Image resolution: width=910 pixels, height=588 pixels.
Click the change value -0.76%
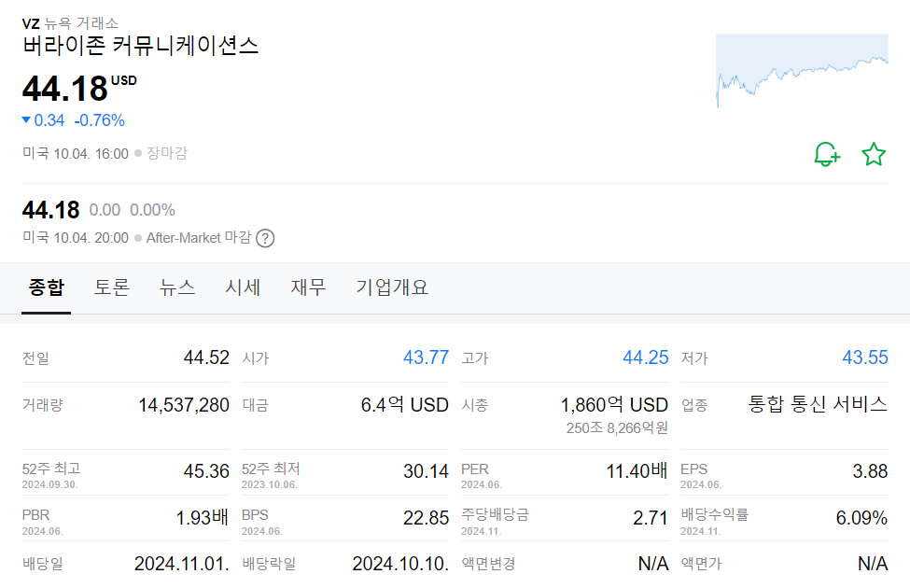click(x=100, y=120)
